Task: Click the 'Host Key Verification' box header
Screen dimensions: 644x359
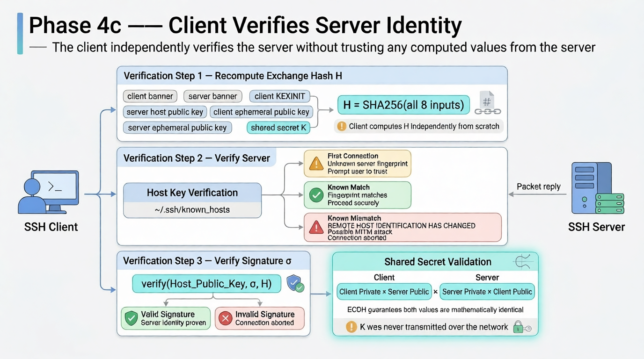Action: (192, 193)
